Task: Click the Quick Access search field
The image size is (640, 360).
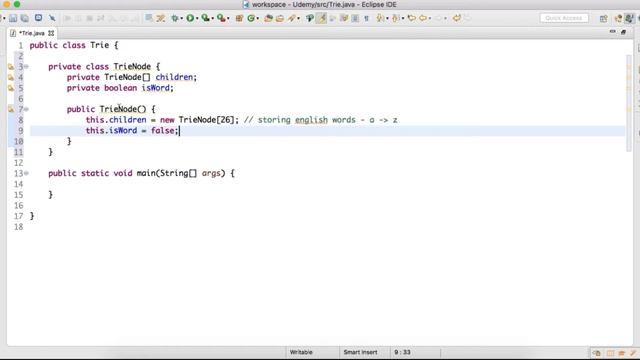Action: click(564, 18)
